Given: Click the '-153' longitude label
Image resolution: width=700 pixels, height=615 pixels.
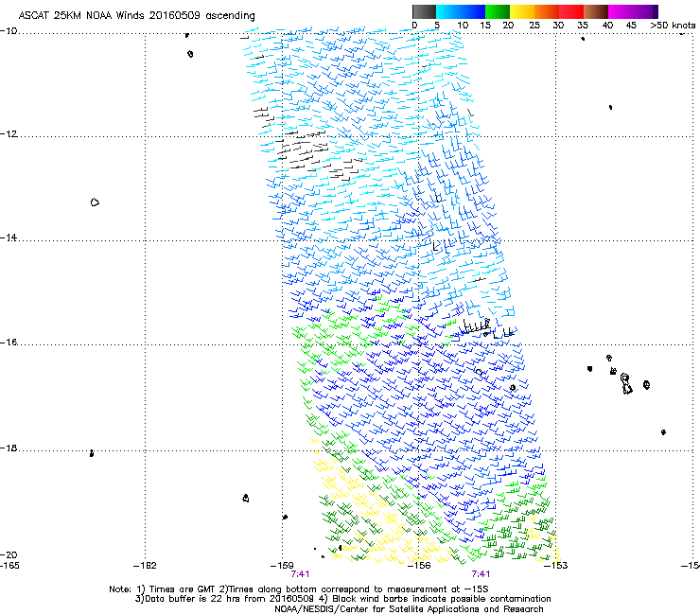Looking at the screenshot, I should (556, 566).
